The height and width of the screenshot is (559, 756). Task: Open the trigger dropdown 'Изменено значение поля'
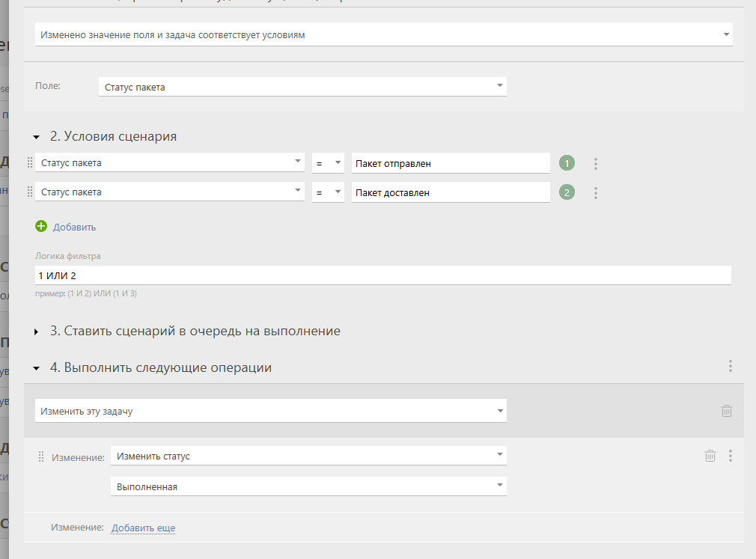point(383,34)
